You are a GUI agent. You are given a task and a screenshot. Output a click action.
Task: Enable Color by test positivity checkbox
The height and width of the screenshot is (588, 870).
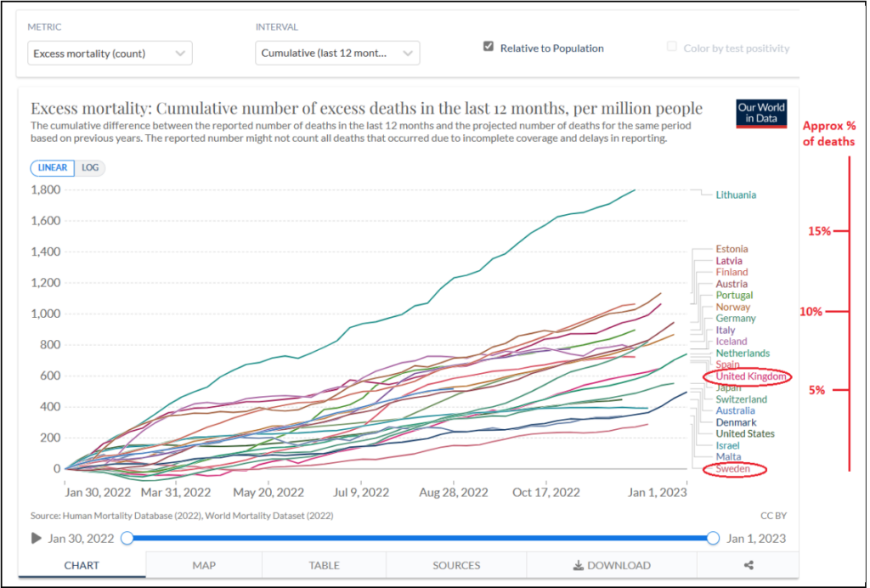coord(672,48)
